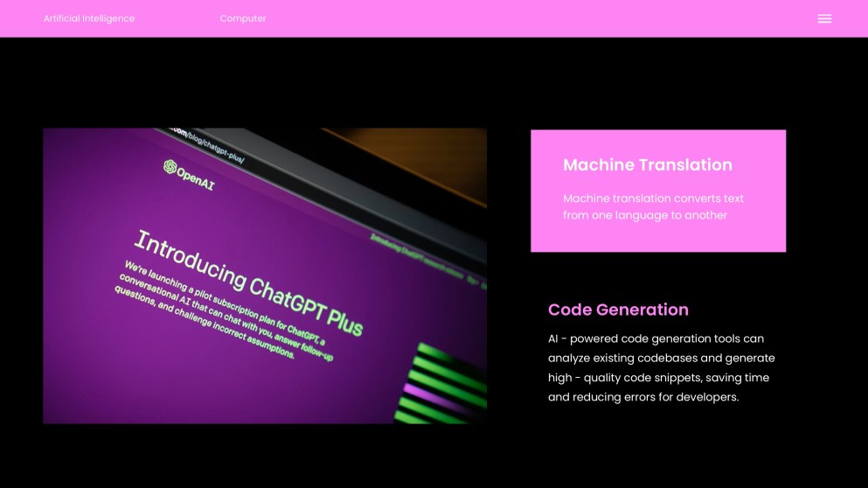
Task: Click the Code Generation paragraph text
Action: click(x=660, y=367)
